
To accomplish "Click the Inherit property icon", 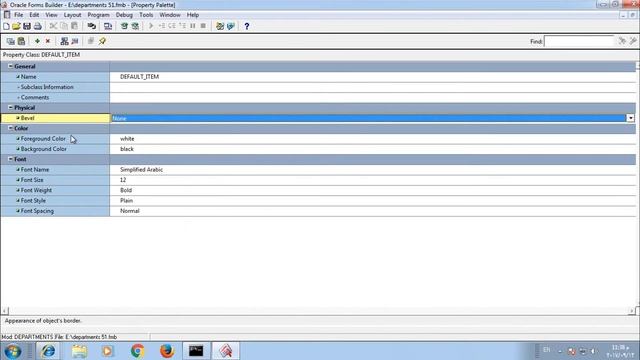I will tap(75, 41).
